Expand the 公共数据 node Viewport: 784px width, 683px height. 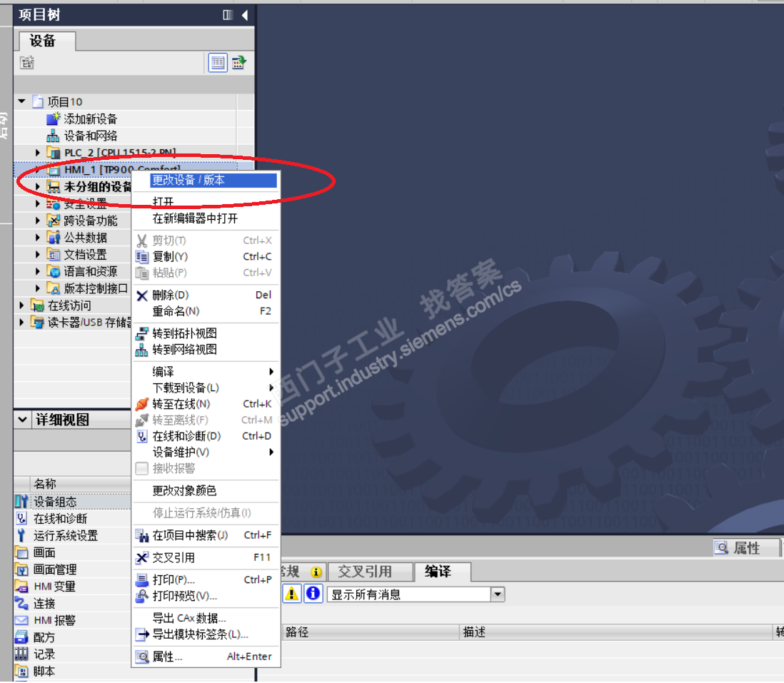click(x=38, y=238)
